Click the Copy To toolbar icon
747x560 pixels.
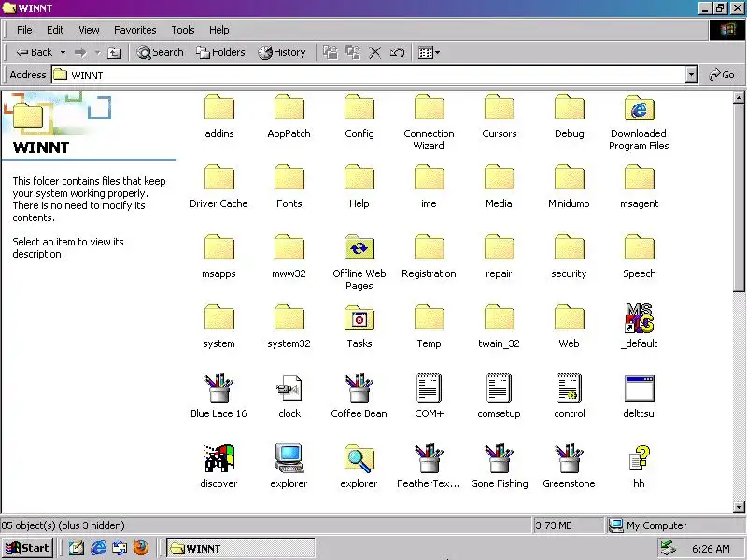click(353, 52)
